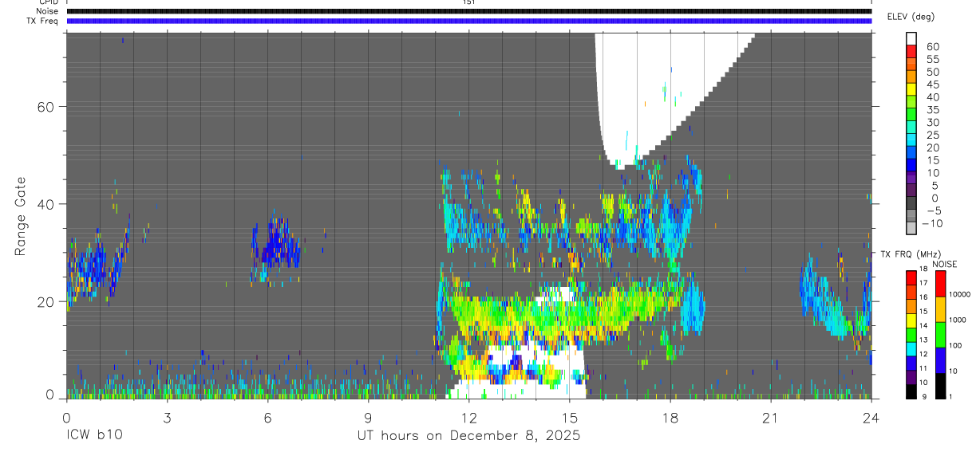Pick the light gray bottom ELEV segment
This screenshot has height=452, width=980.
pyautogui.click(x=911, y=228)
